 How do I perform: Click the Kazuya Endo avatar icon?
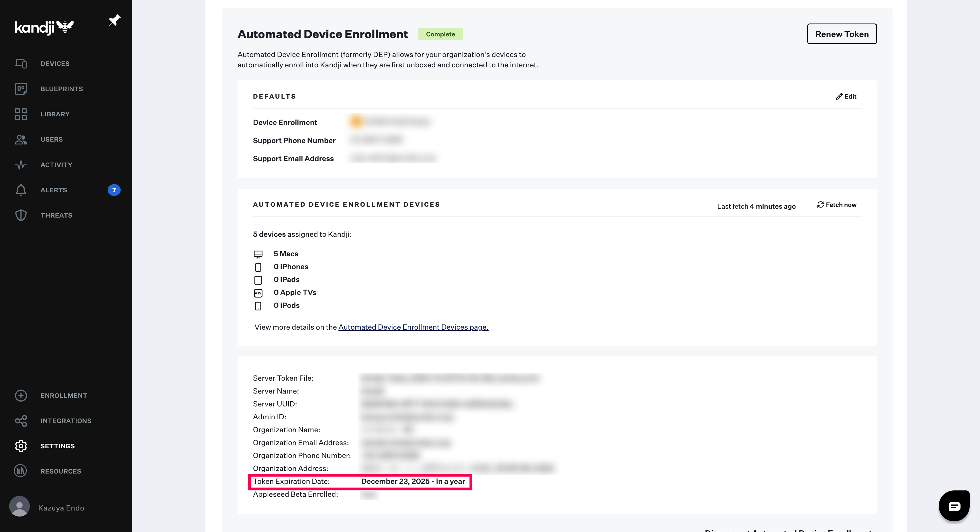(19, 506)
